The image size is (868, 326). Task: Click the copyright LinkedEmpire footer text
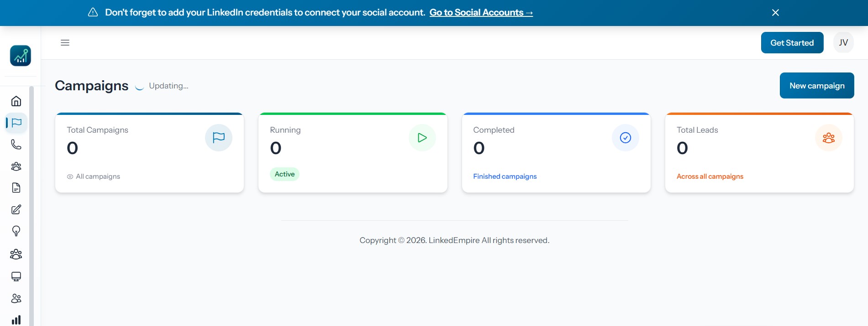pos(454,240)
